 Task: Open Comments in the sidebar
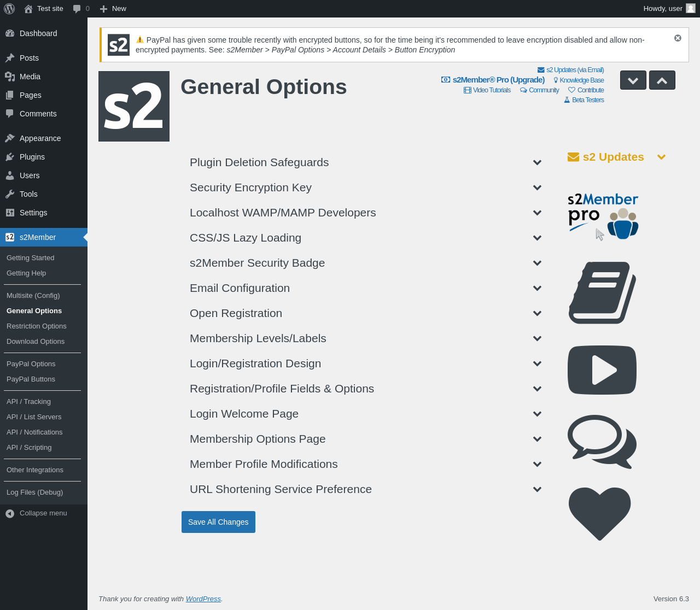coord(44,114)
